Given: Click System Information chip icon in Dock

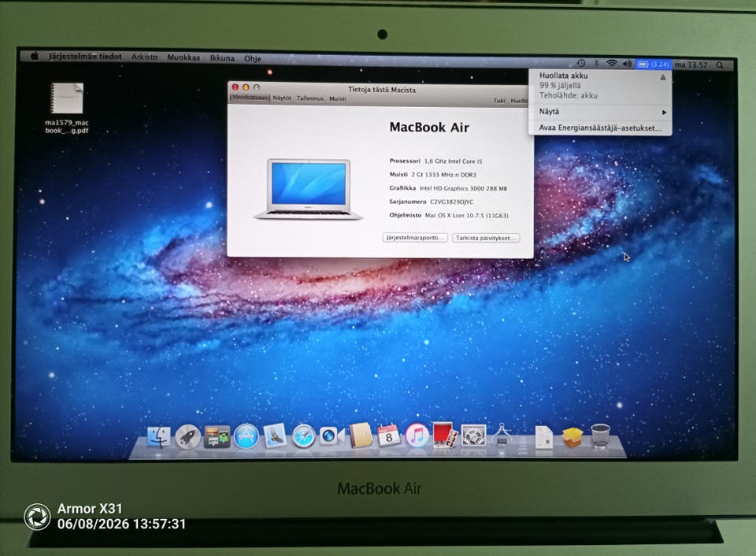Looking at the screenshot, I should click(x=502, y=435).
